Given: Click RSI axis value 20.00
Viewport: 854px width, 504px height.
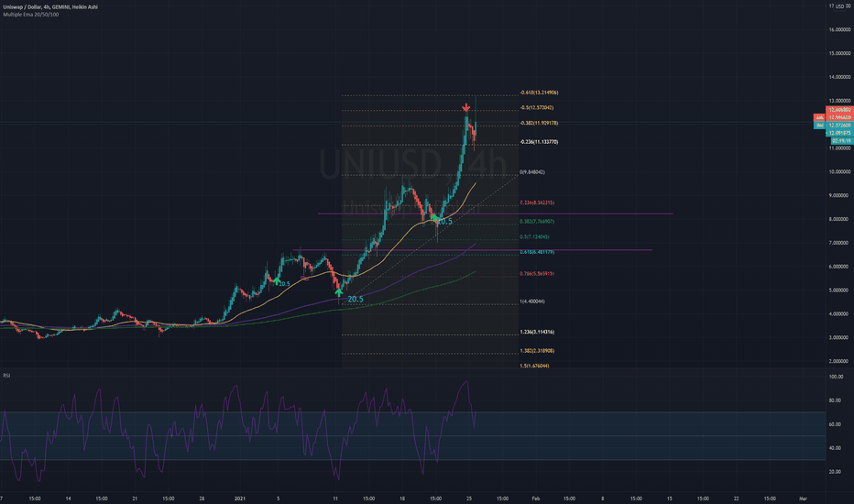Looking at the screenshot, I should pyautogui.click(x=836, y=472).
